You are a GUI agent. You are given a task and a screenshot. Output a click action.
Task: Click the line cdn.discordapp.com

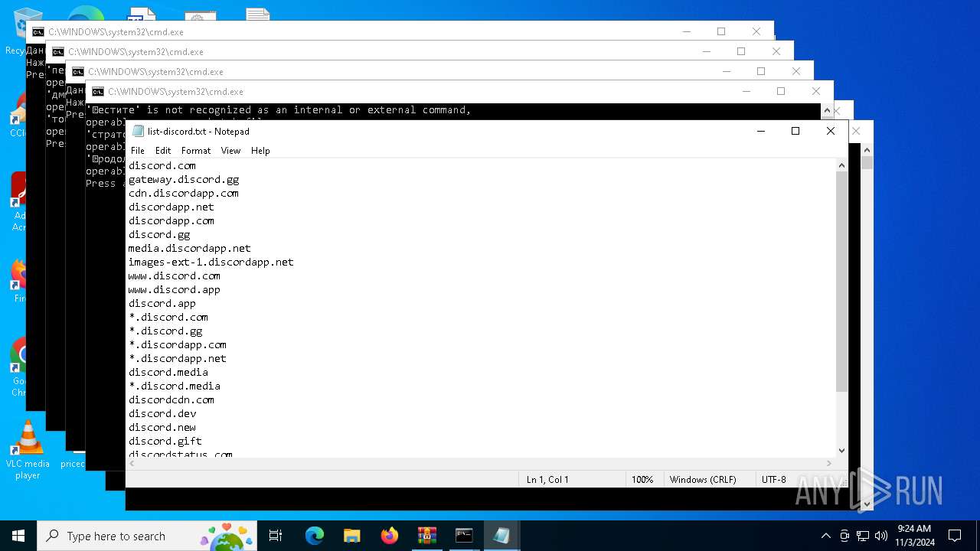(184, 193)
